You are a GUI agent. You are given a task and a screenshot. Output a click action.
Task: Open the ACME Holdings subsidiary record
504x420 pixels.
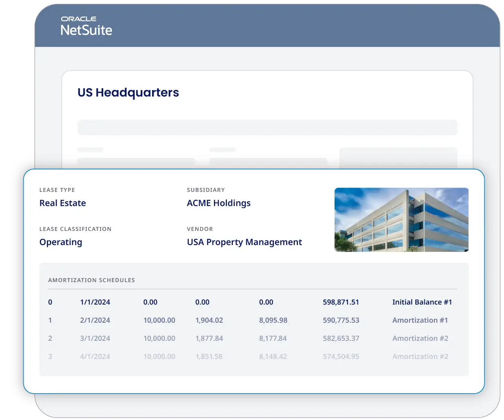219,203
